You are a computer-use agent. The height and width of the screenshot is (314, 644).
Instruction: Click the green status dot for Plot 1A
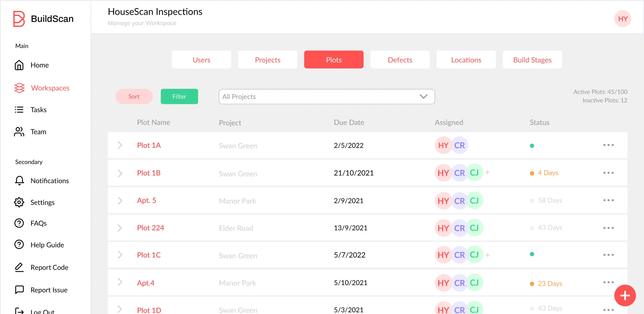532,146
